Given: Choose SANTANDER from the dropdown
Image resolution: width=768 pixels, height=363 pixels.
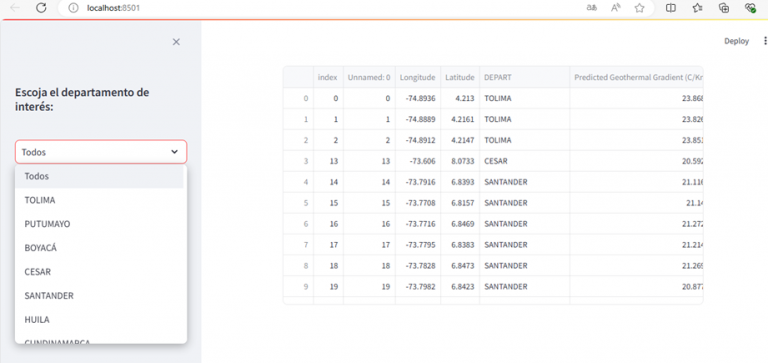Looking at the screenshot, I should click(x=99, y=296).
